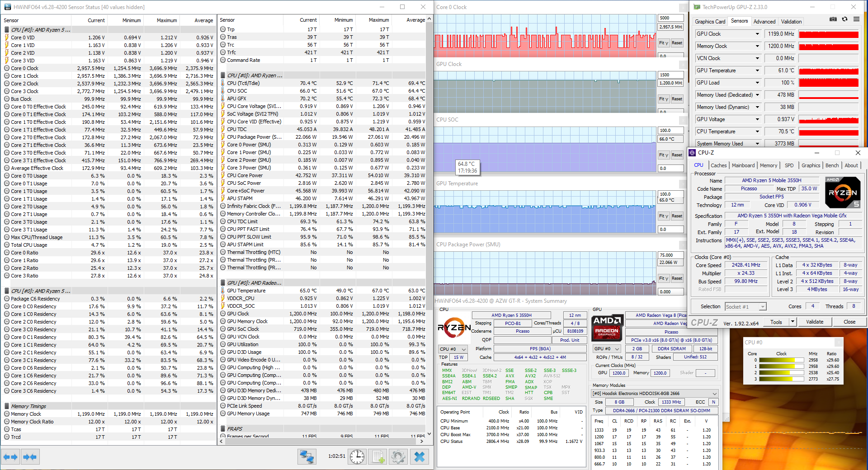Click the HWiNFO64 title bar app icon
This screenshot has width=868, height=470.
(7, 7)
